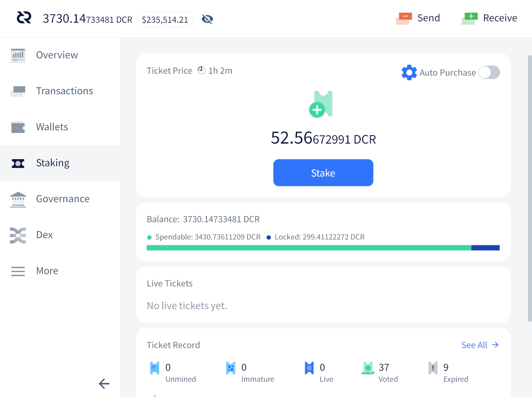Click the green ticket plus icon
The height and width of the screenshot is (397, 532).
(321, 104)
